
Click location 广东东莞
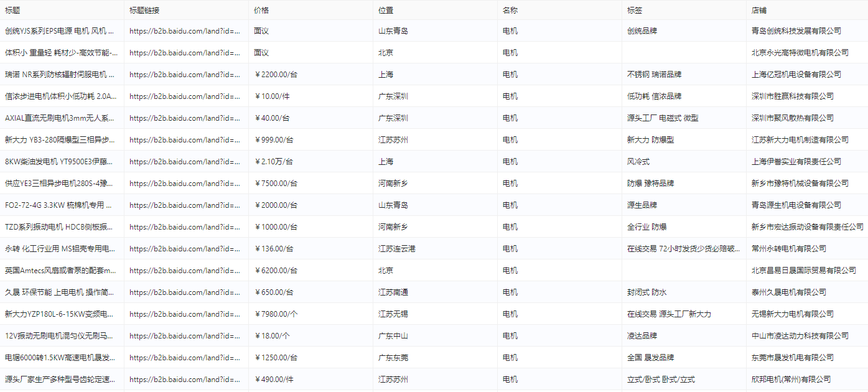(x=393, y=358)
